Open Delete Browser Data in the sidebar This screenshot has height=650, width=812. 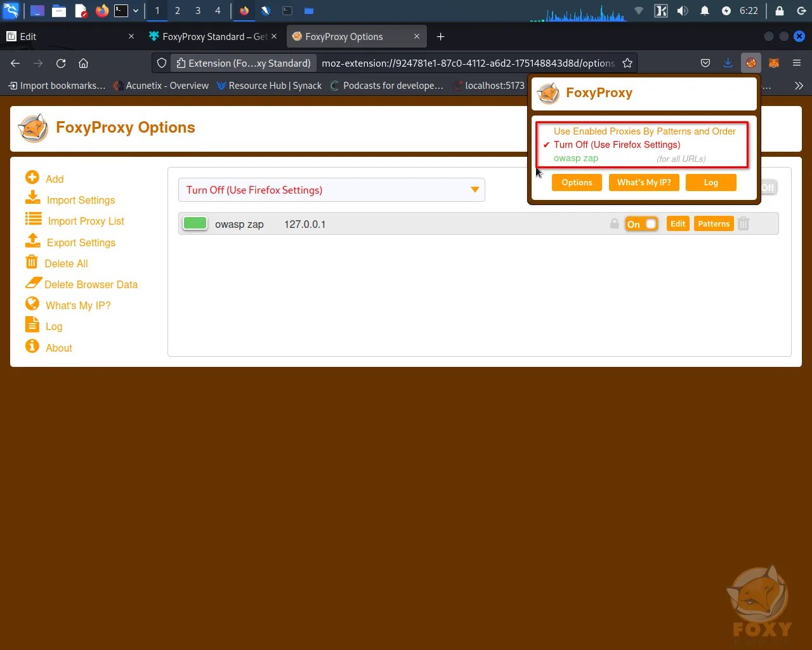(x=34, y=284)
